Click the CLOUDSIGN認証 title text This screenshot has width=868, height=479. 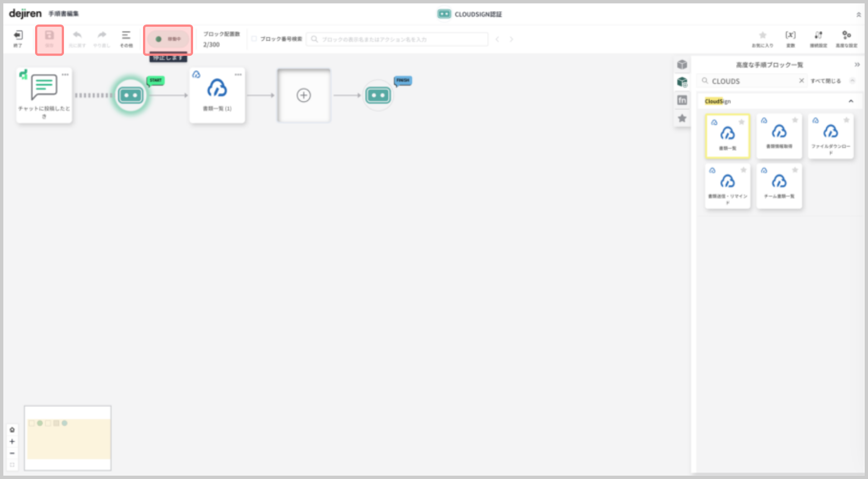coord(478,14)
